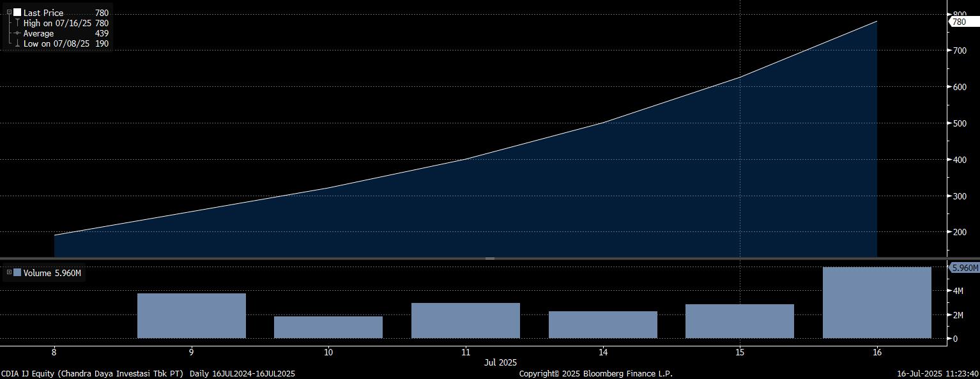Click the Jul 2025 month label
The width and height of the screenshot is (980, 379).
coord(500,362)
